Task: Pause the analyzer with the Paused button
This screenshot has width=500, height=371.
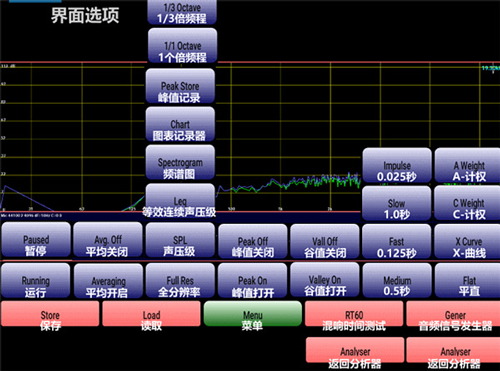Action: [36, 240]
